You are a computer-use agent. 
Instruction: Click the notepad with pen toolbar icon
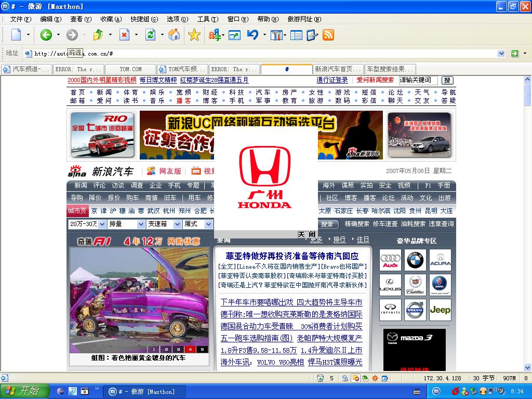pyautogui.click(x=312, y=35)
